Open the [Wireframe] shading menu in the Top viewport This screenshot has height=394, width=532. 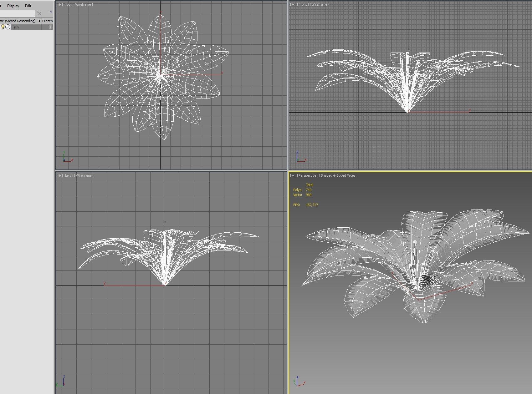83,4
